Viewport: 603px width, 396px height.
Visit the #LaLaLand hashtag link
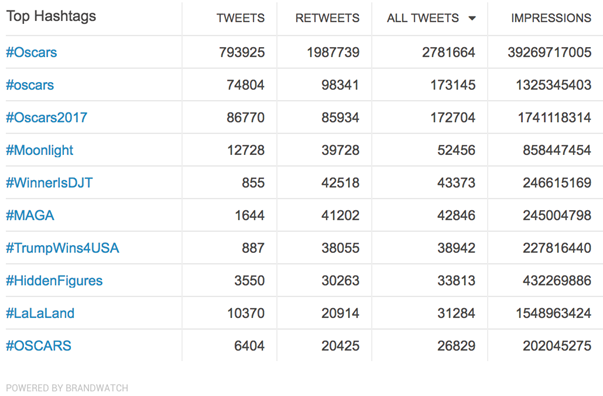pos(40,313)
